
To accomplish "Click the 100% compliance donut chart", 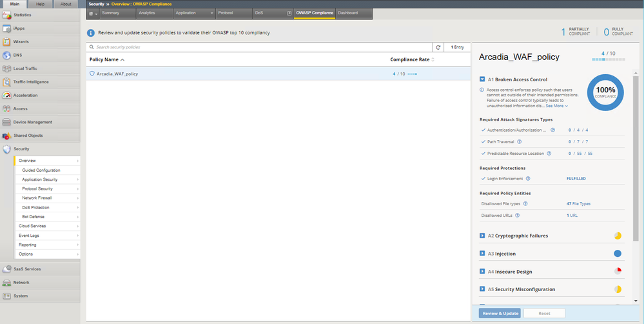I will (x=605, y=93).
